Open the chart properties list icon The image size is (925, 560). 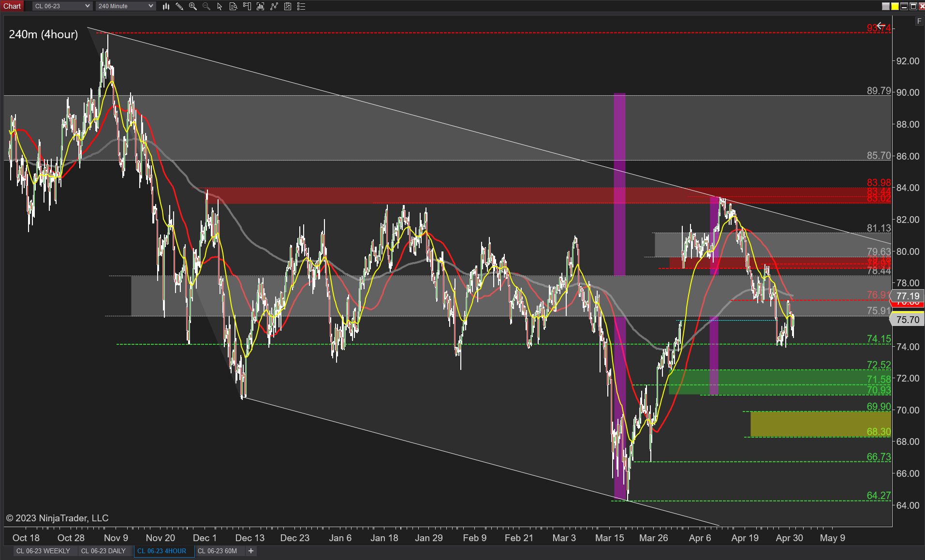coord(301,6)
